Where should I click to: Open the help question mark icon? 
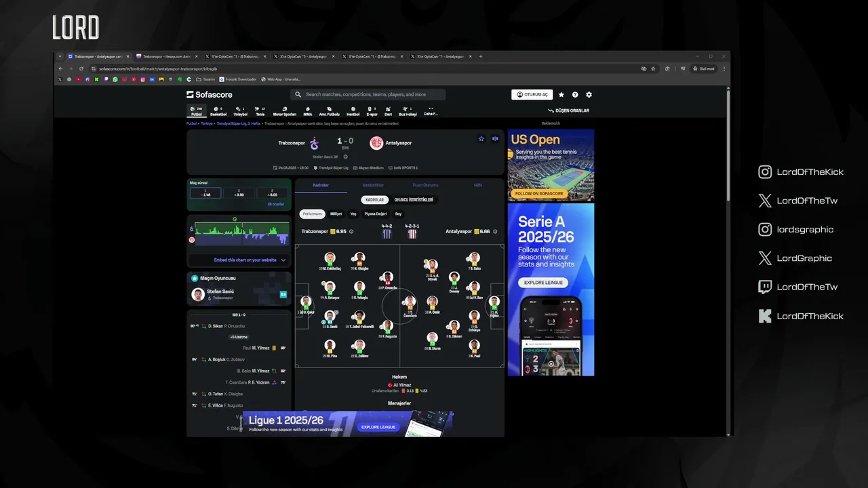coord(575,95)
